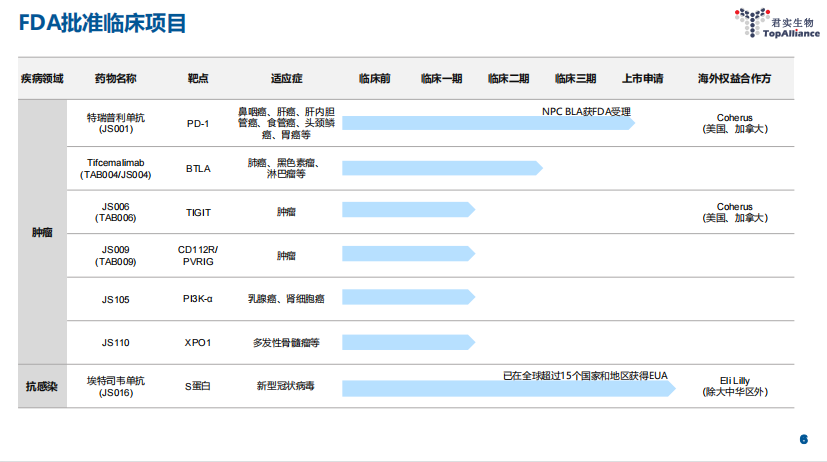Click the Tifcemalimab progress arrow bar
Image resolution: width=827 pixels, height=462 pixels.
441,168
